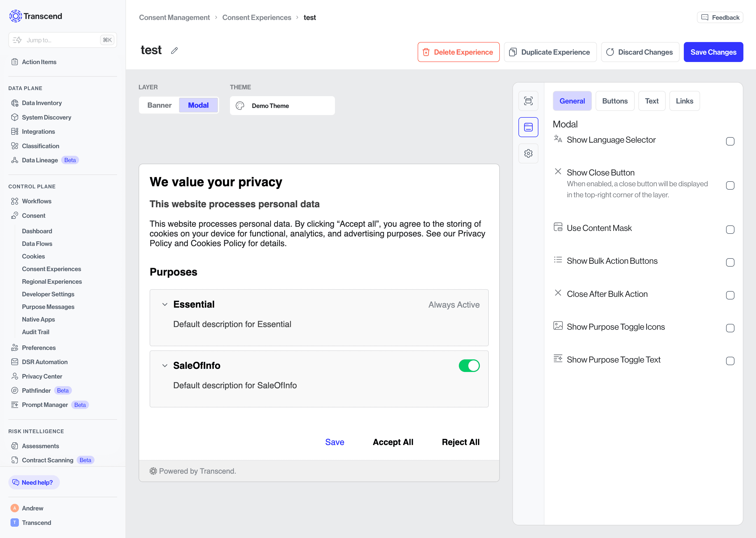Click Andrew's user avatar
The image size is (756, 538).
click(14, 508)
